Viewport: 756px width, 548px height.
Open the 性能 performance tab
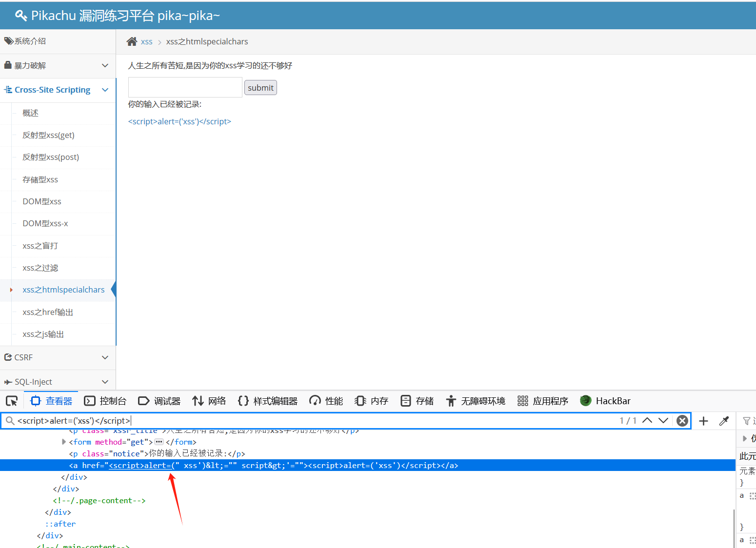point(326,401)
